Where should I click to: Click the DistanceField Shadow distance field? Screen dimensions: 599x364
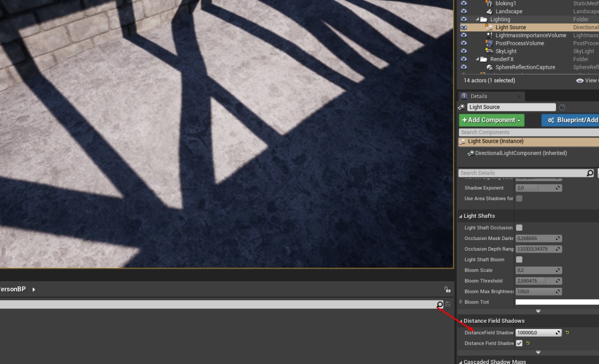(x=539, y=333)
